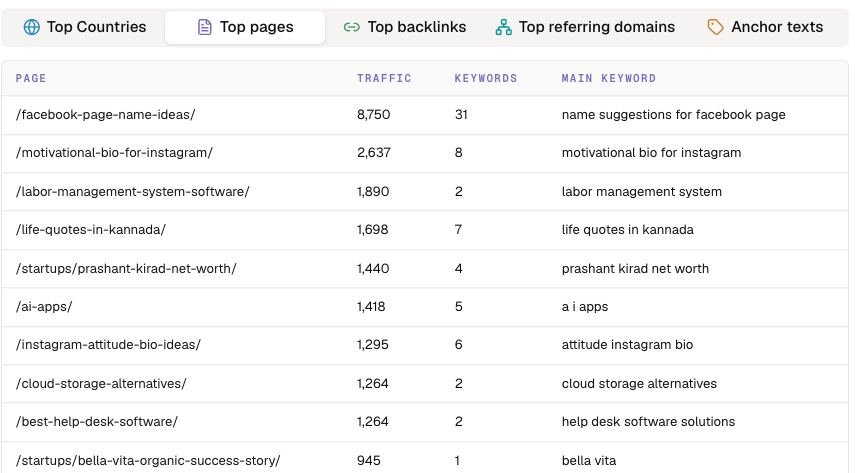Click main keyword 'cloud storage alternatives'
Image resolution: width=855 pixels, height=473 pixels.
pos(639,384)
